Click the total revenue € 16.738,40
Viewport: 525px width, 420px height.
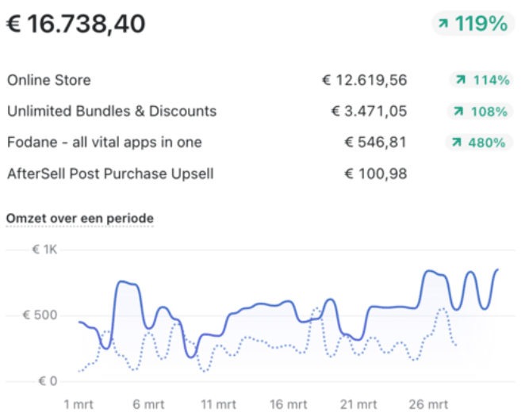(x=76, y=24)
